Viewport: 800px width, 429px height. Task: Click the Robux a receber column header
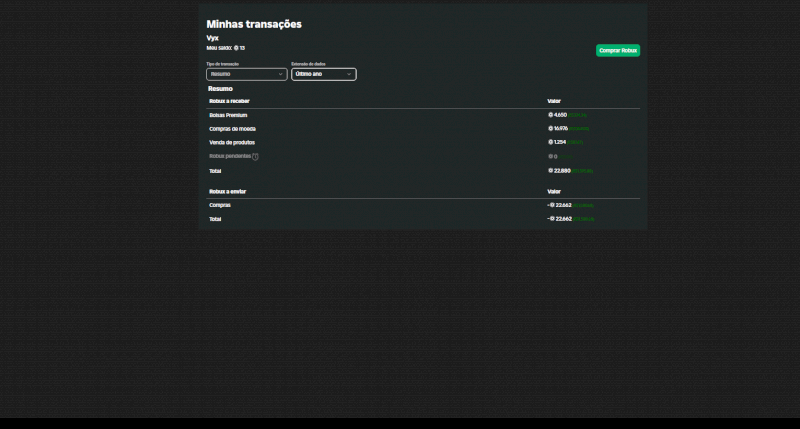click(229, 101)
